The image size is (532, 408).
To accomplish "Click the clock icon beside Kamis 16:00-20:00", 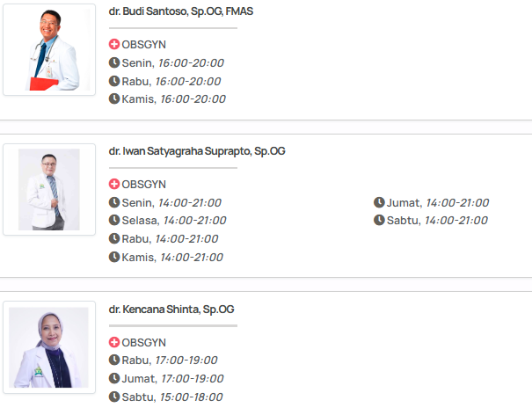I will click(x=114, y=98).
